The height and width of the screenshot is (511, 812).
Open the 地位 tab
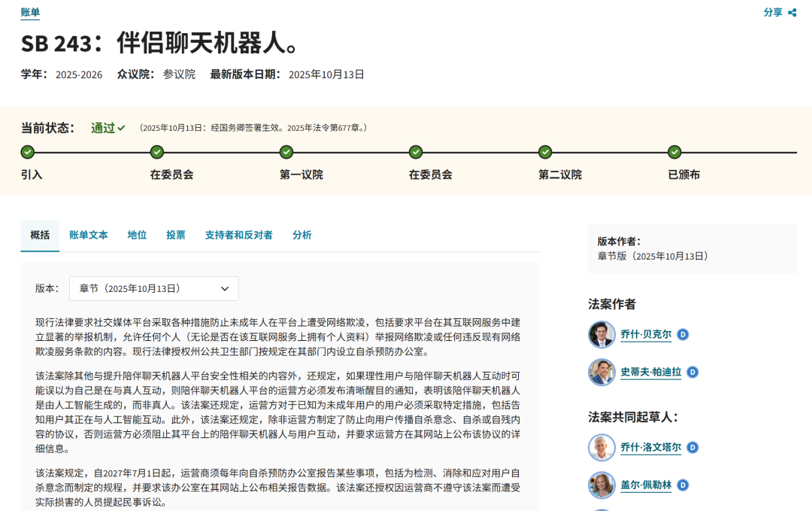pyautogui.click(x=137, y=236)
